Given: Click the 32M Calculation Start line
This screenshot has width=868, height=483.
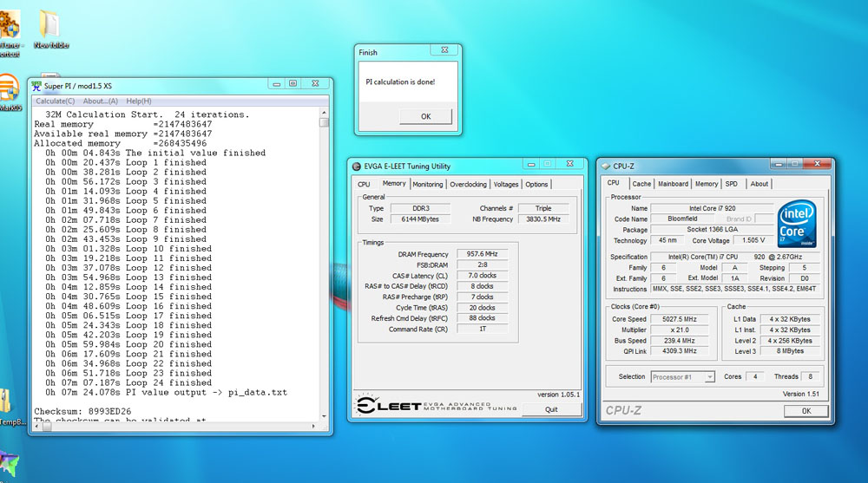Looking at the screenshot, I should click(x=148, y=114).
